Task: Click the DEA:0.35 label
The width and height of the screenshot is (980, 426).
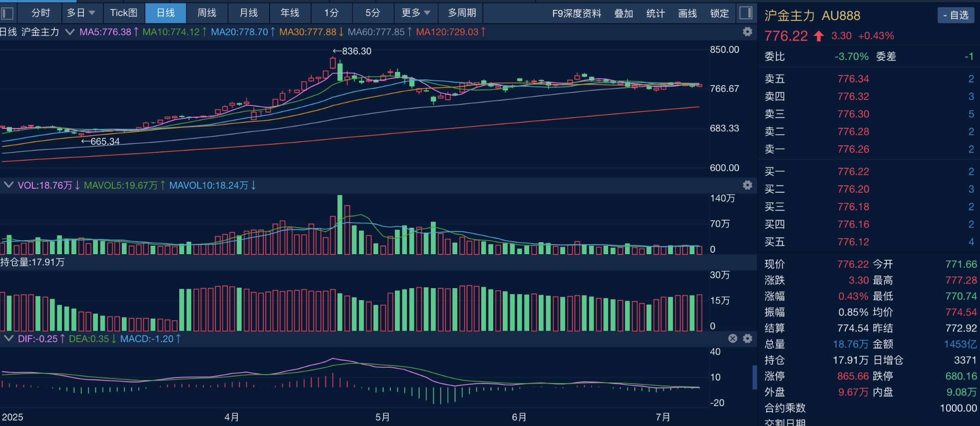Action: click(93, 339)
